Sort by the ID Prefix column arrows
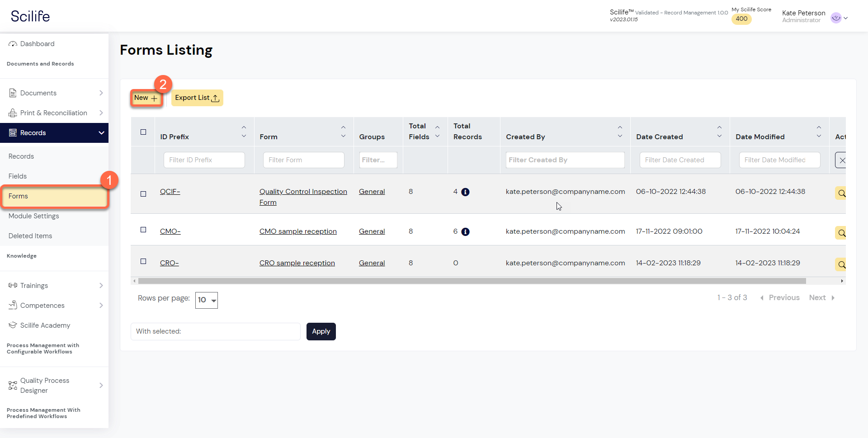 244,132
